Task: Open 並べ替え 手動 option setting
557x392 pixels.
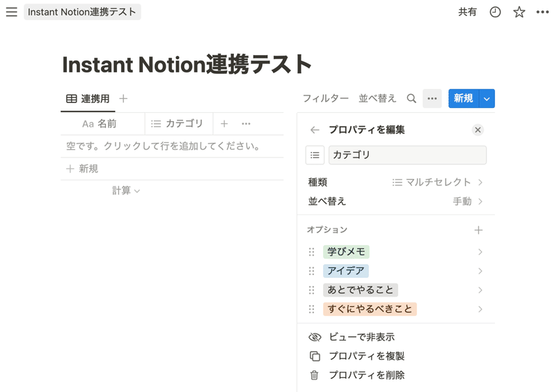Action: [x=395, y=201]
